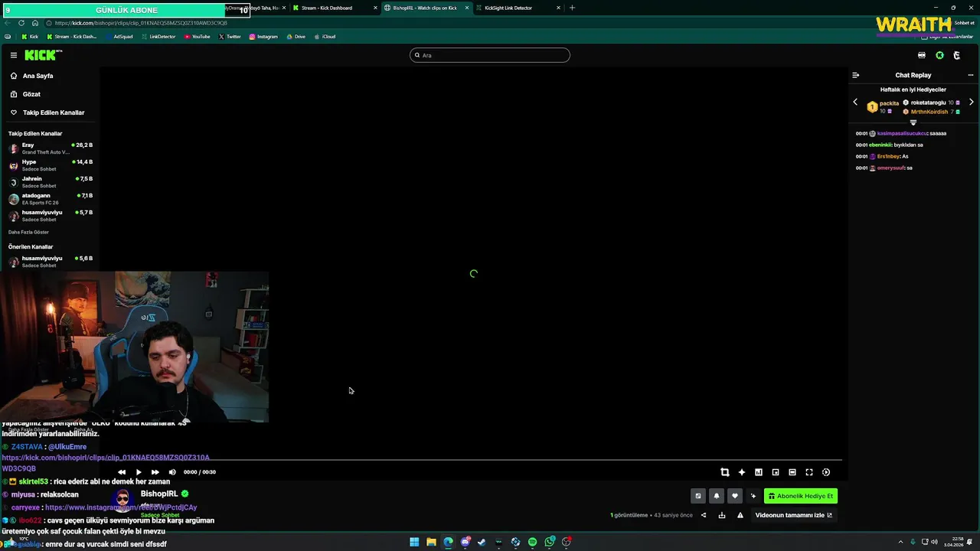Viewport: 980px width, 551px height.
Task: Select BishopIRL Watch clips on Kick tab
Action: click(x=426, y=8)
